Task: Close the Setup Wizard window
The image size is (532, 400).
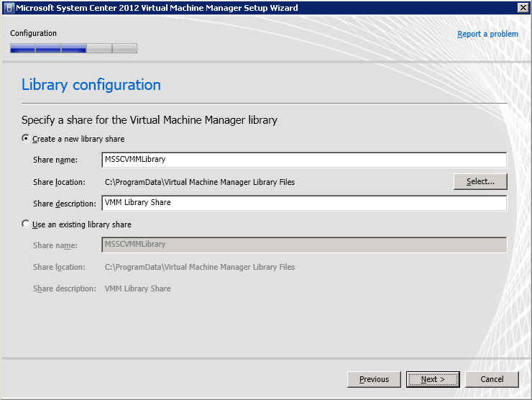Action: coord(523,8)
